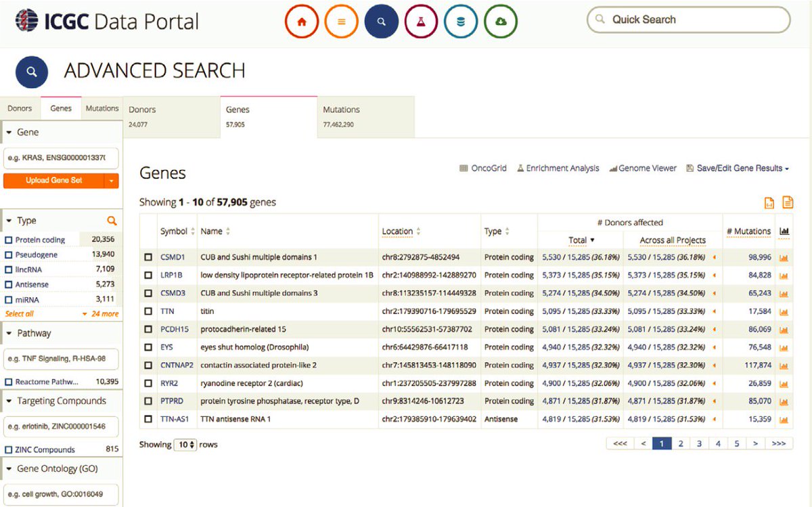Open the Genes 57,905 results tab
Viewport: 812px width, 507px height.
269,117
